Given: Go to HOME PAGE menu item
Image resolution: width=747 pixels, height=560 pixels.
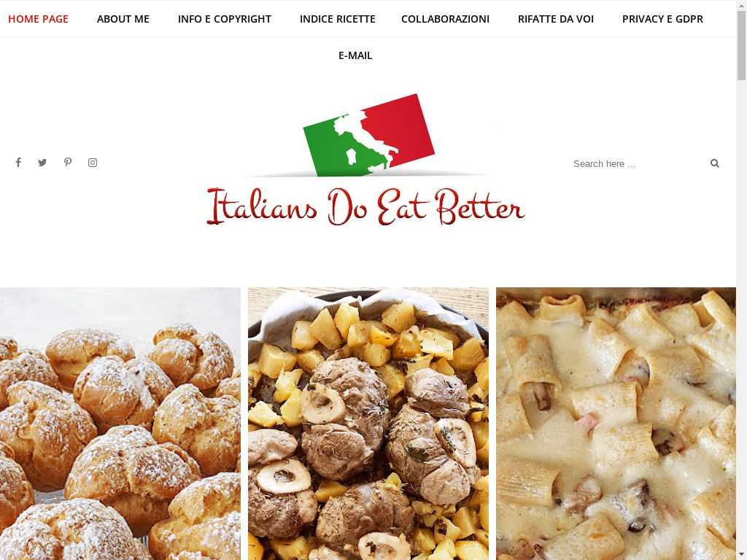Looking at the screenshot, I should (38, 19).
